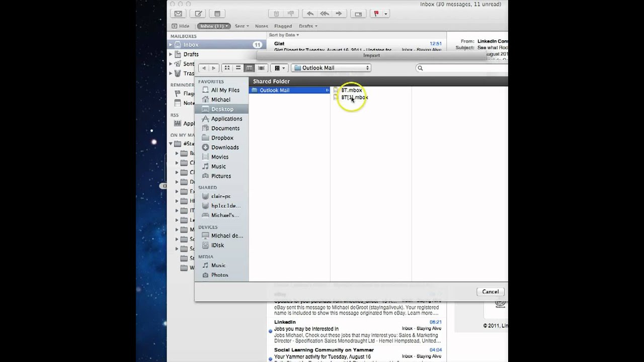Screen dimensions: 644x362
Task: Click the Inbox unread count badge 11
Action: point(257,45)
